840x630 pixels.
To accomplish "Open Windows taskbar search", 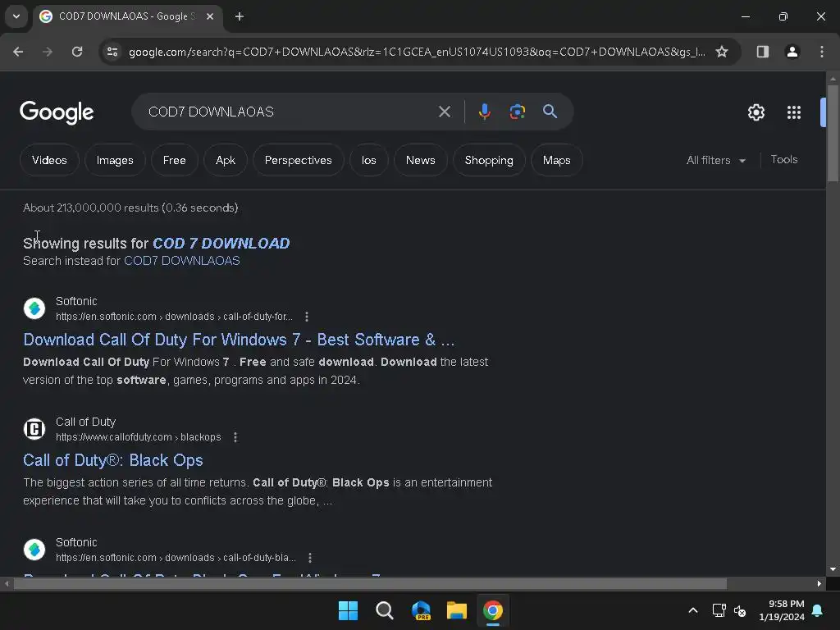I will 384,610.
